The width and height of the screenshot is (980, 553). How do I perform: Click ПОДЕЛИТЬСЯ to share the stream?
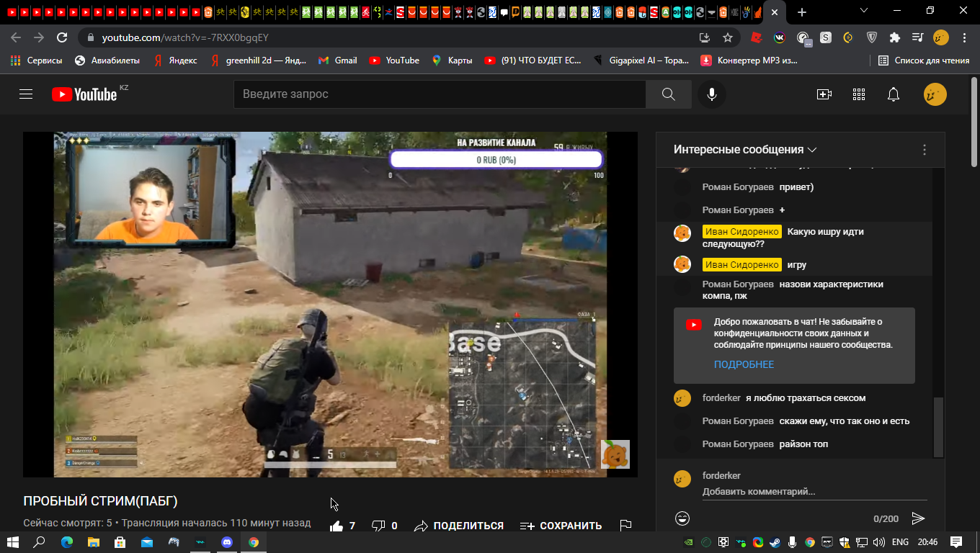[x=459, y=526]
